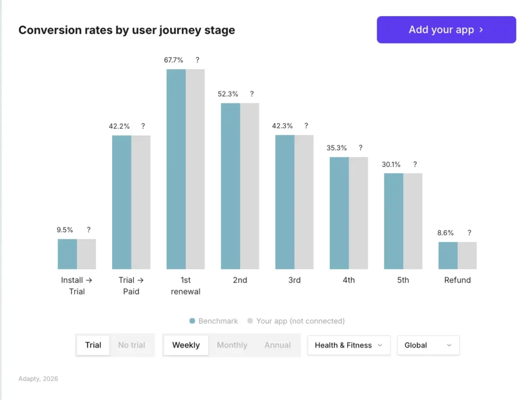This screenshot has height=400, width=532.
Task: Select the Weekly tab
Action: click(x=185, y=345)
